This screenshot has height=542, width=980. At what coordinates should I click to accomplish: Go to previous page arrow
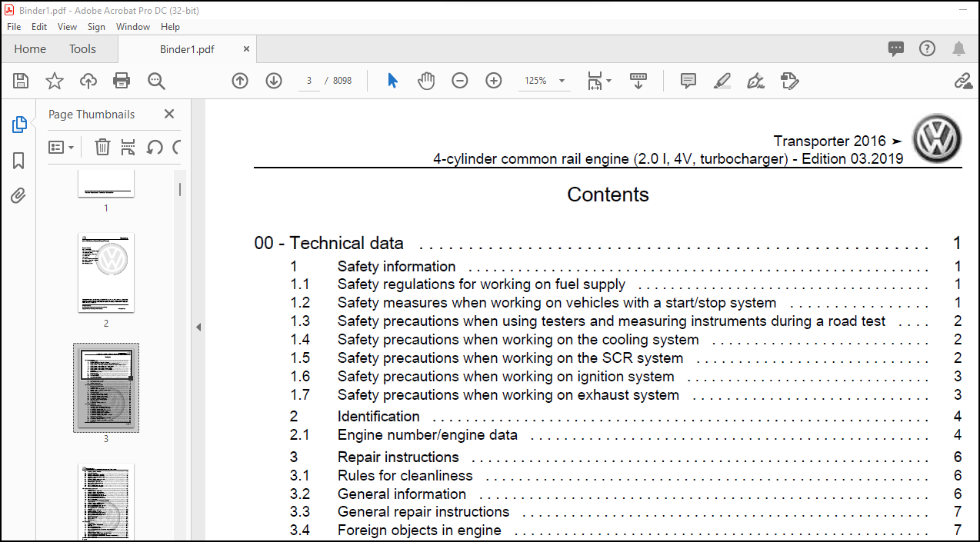coord(240,81)
